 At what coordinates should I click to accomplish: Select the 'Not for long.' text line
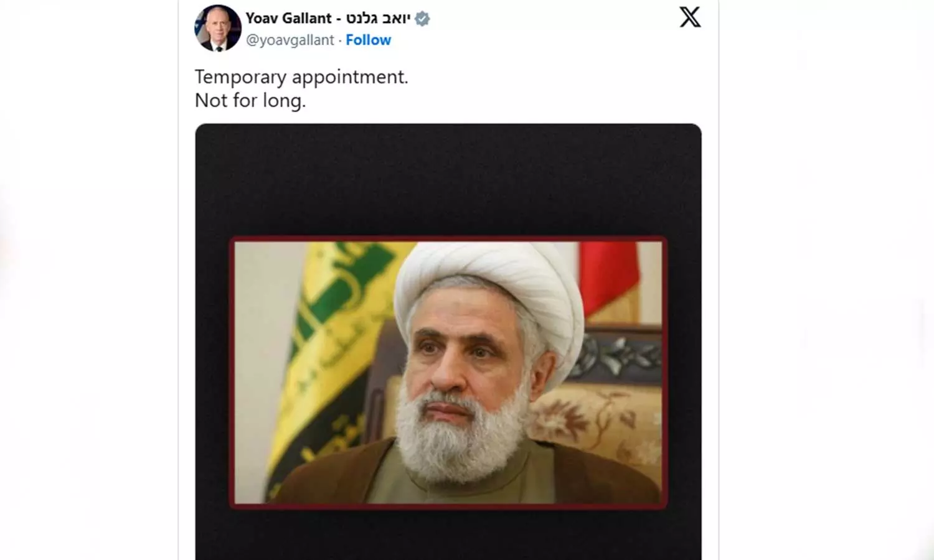(250, 100)
